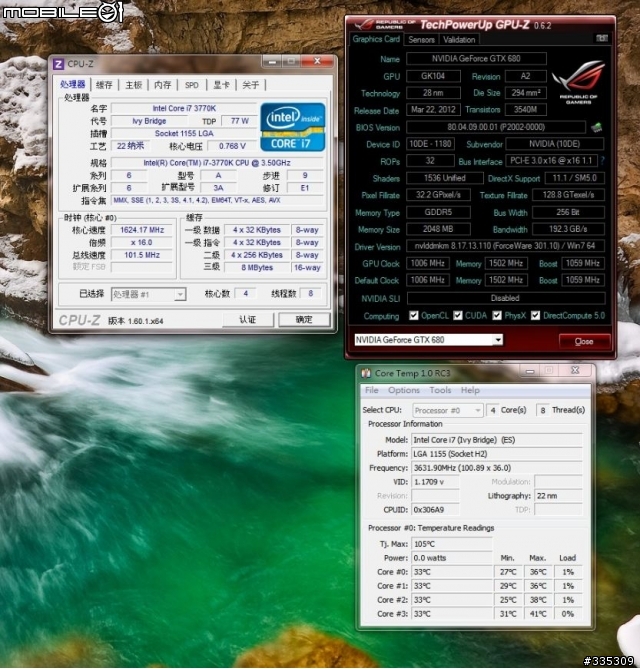This screenshot has width=640, height=669.
Task: Click the BIOS Version field in GPU-Z
Action: 496,127
